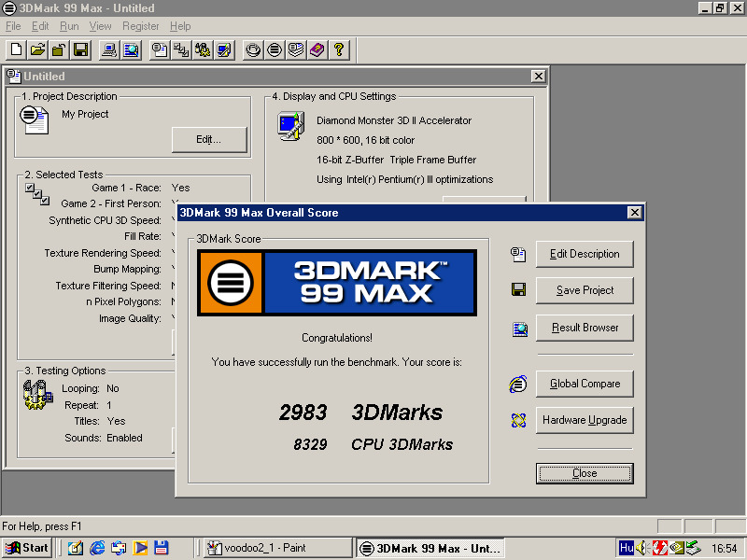Click the display settings monitor toolbar icon
Viewport: 747px width, 560px height.
tap(224, 49)
